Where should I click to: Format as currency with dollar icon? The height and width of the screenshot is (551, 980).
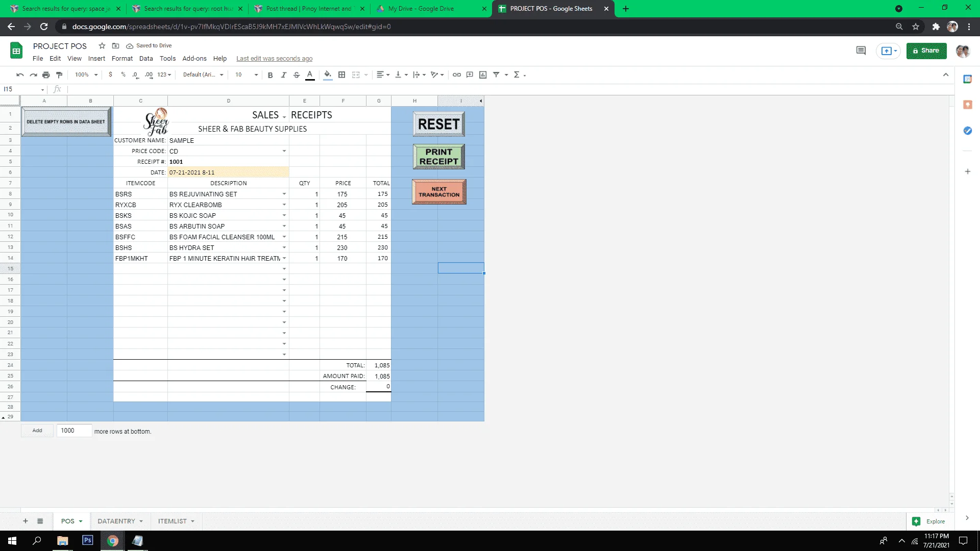coord(110,74)
